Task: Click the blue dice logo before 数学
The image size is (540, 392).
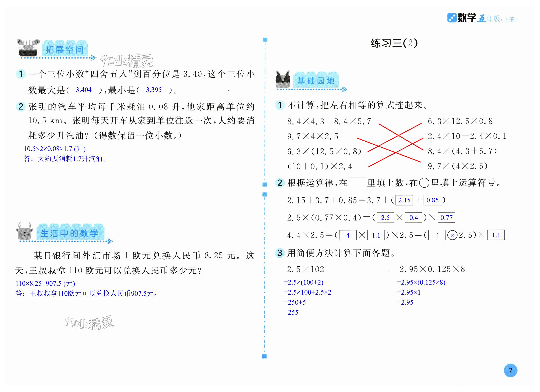Action: tap(452, 18)
